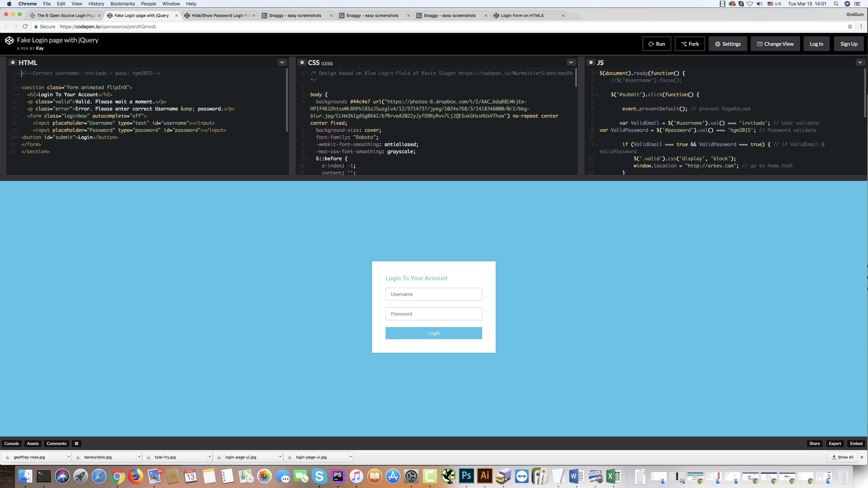Open Illustrator from the Dock

(485, 476)
